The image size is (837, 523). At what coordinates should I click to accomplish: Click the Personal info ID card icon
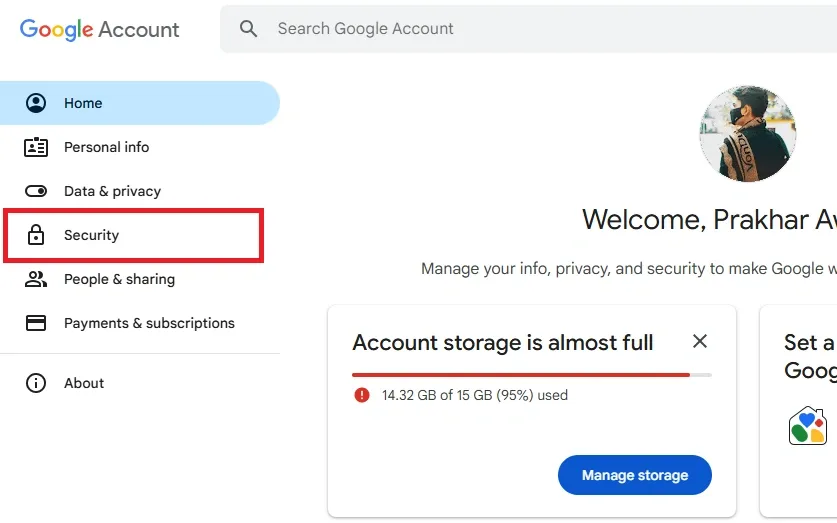click(x=36, y=147)
